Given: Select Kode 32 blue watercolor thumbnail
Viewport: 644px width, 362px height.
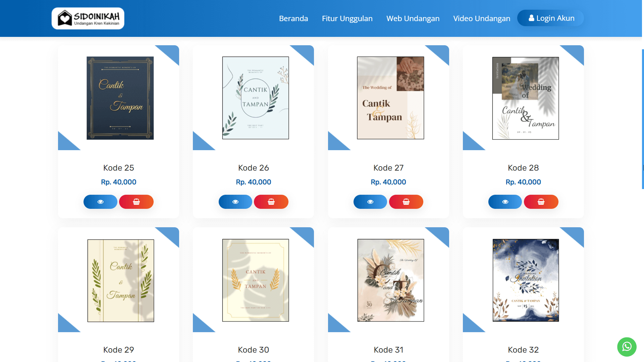Looking at the screenshot, I should pos(526,280).
